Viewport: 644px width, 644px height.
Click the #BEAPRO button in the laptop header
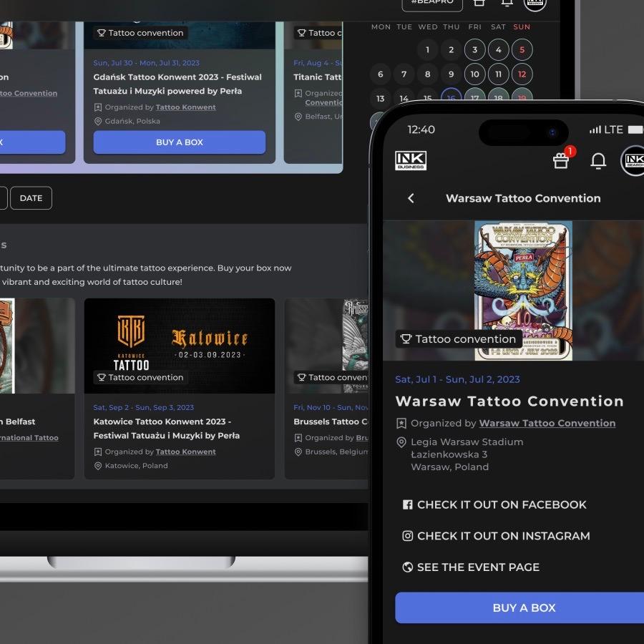pyautogui.click(x=432, y=4)
